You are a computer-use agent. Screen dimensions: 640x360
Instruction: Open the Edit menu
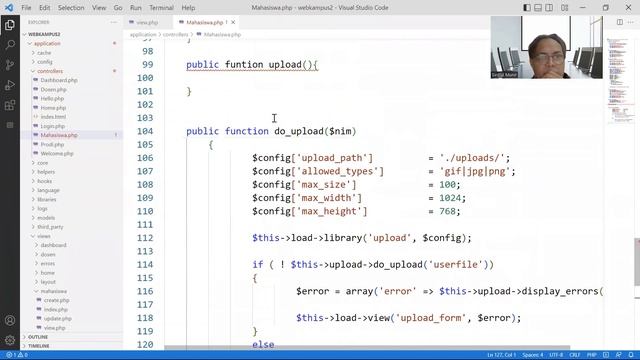(x=44, y=8)
